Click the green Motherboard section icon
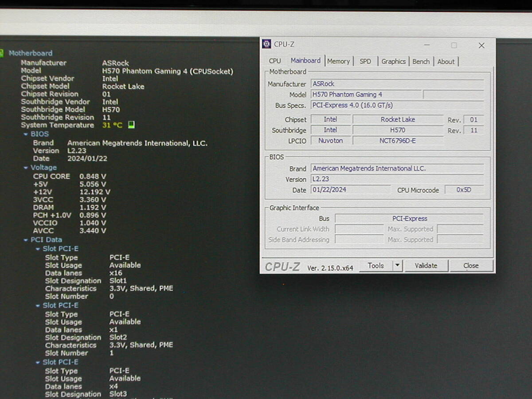Image resolution: width=532 pixels, height=399 pixels. 2,53
